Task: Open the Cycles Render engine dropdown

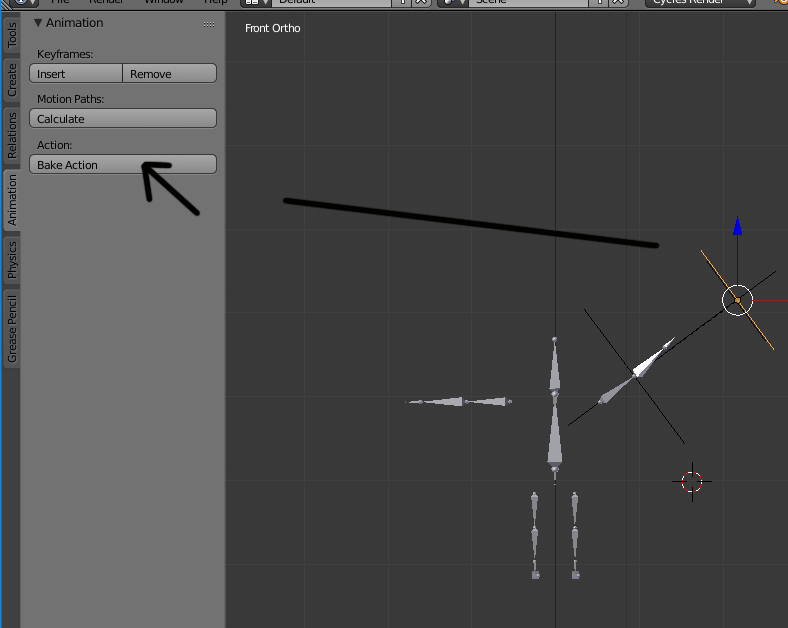Action: (x=700, y=3)
